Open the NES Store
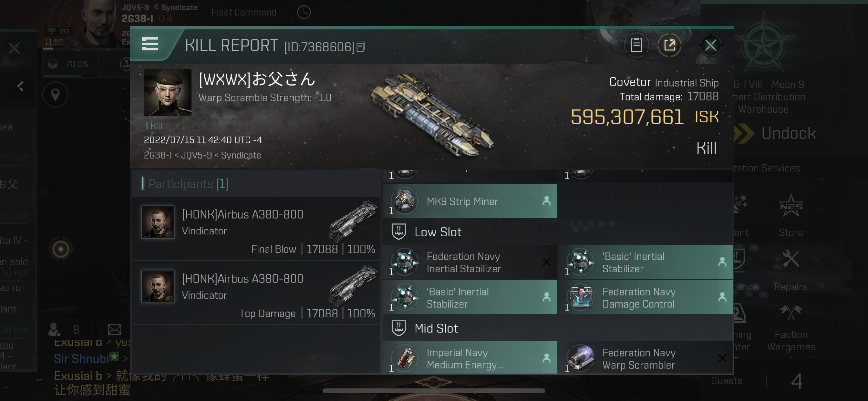The height and width of the screenshot is (401, 868). (x=790, y=216)
